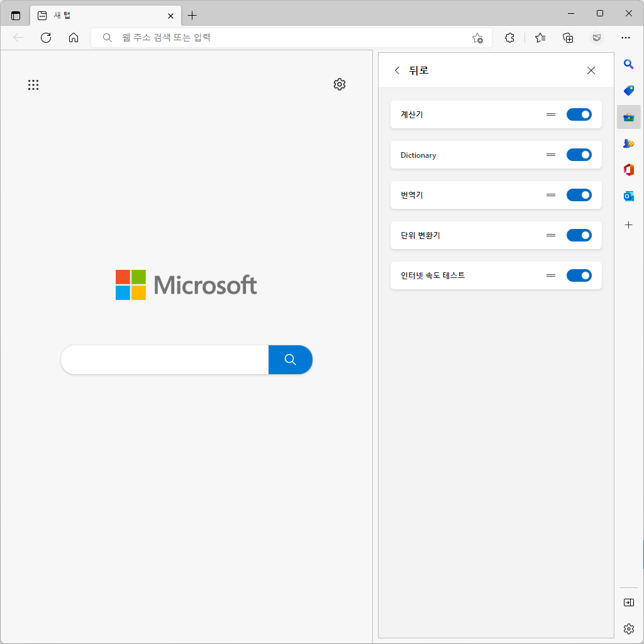Image resolution: width=644 pixels, height=644 pixels.
Task: Grab the 단위 변환기 reorder handle
Action: tap(551, 235)
